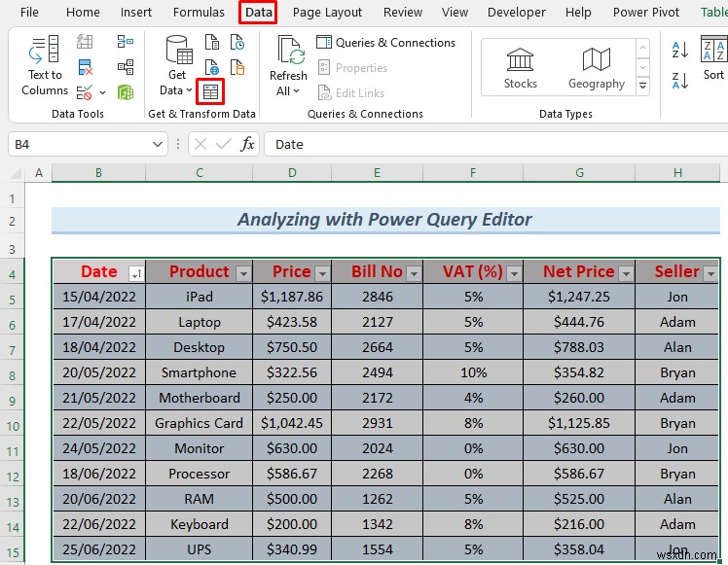Switch to Review tab
The width and height of the screenshot is (728, 565).
(403, 12)
